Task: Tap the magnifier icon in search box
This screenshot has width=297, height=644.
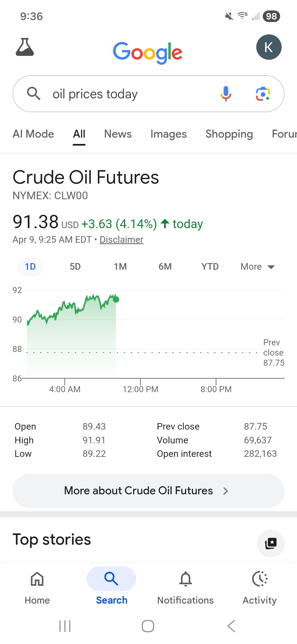Action: tap(34, 94)
